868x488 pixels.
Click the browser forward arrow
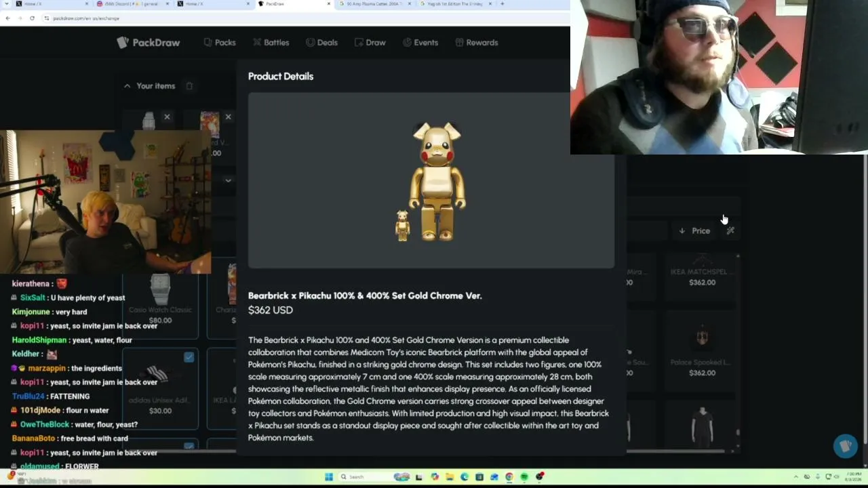click(x=20, y=18)
